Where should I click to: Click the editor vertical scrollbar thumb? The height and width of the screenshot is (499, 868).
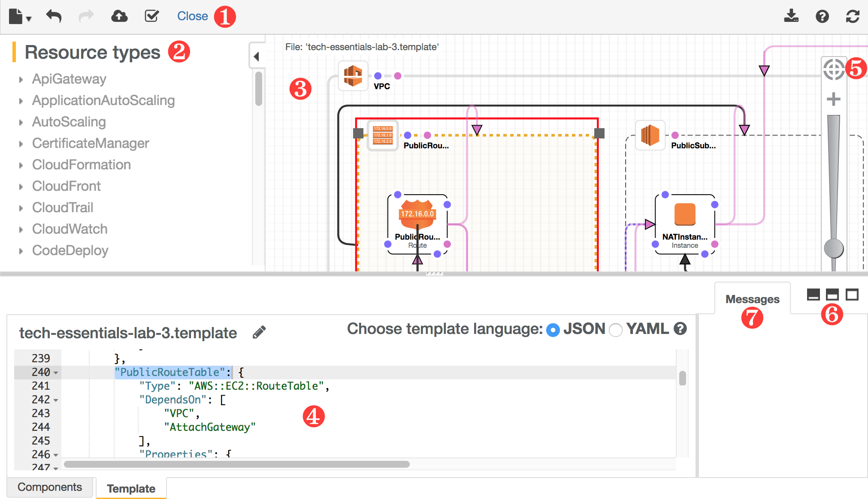[x=682, y=378]
